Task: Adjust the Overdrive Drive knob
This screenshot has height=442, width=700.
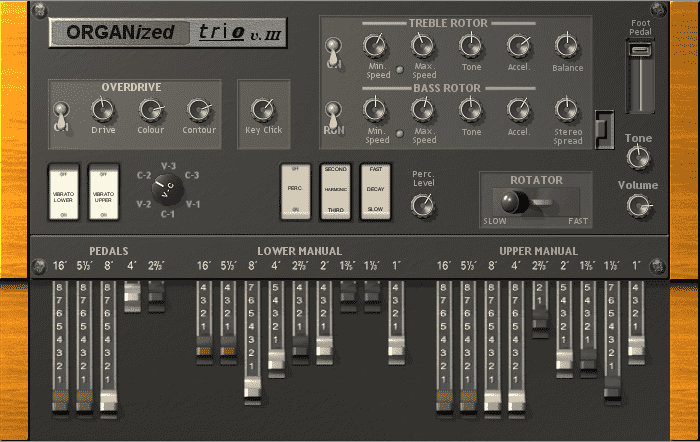Action: [103, 110]
